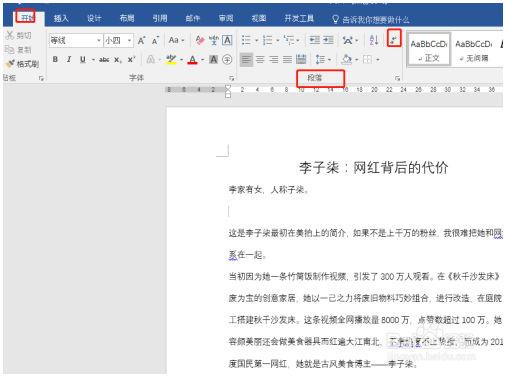Click the multilevel list icon
The image size is (506, 377).
click(x=288, y=40)
